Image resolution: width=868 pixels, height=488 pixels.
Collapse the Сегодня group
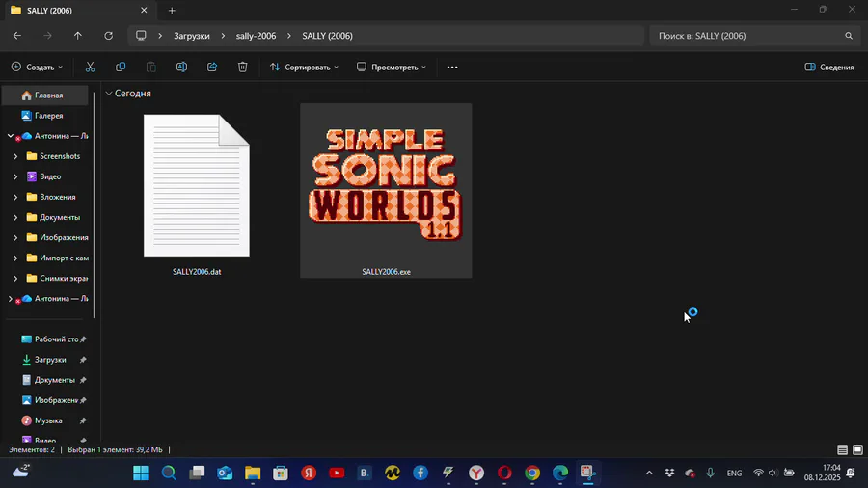(109, 94)
